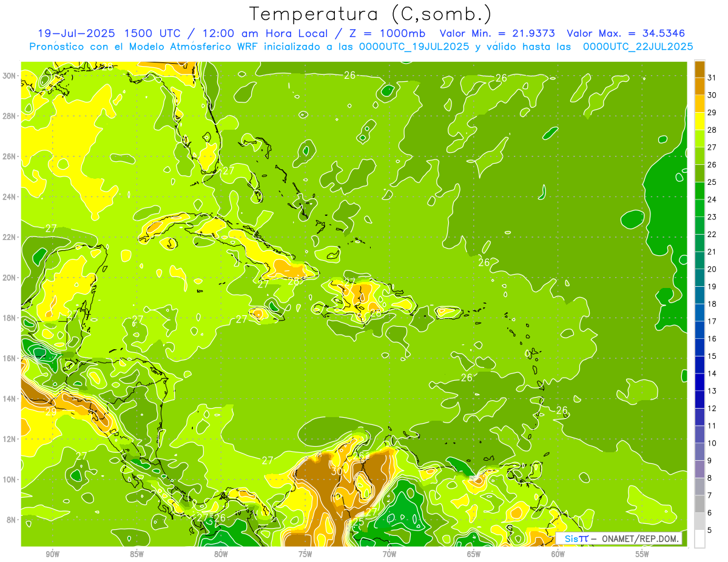Click the brown legend swatch above 31
The height and width of the screenshot is (562, 728).
699,69
